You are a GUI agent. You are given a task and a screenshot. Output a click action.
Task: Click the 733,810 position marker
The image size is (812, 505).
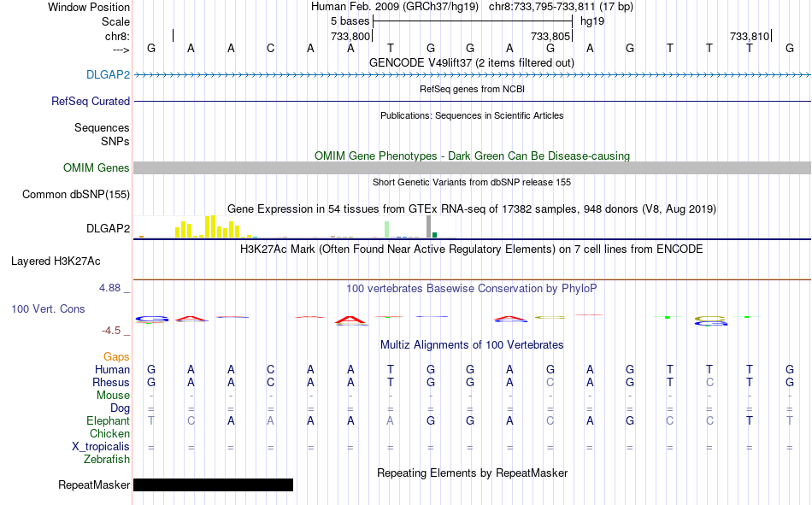click(x=750, y=36)
